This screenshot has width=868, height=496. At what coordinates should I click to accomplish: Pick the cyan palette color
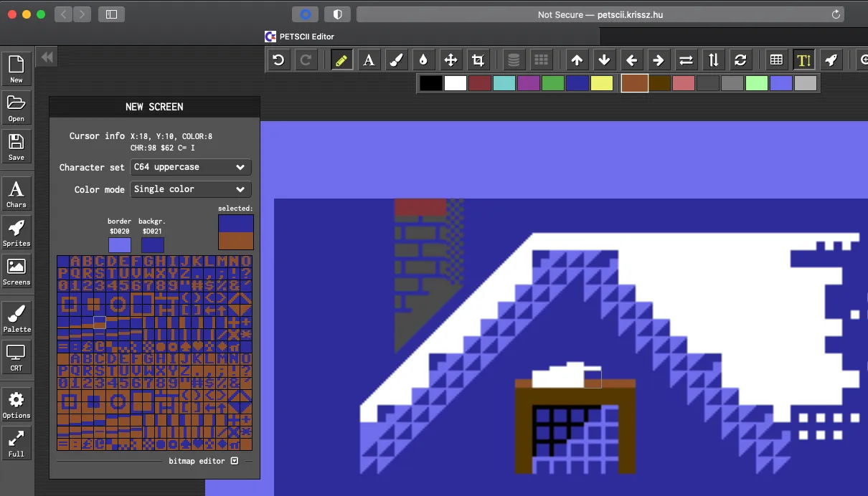point(504,83)
